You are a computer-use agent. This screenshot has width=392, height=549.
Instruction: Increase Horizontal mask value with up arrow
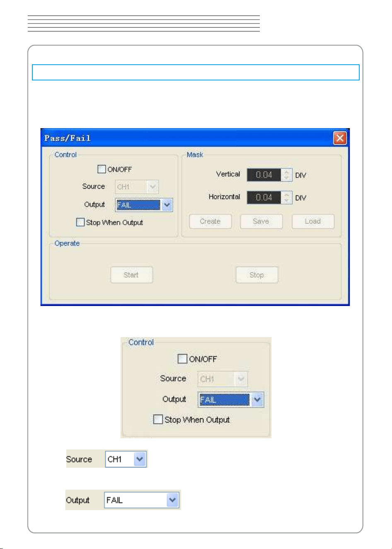click(287, 194)
